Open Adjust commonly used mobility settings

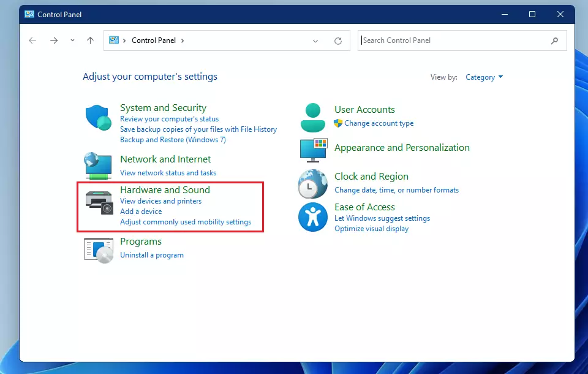186,222
